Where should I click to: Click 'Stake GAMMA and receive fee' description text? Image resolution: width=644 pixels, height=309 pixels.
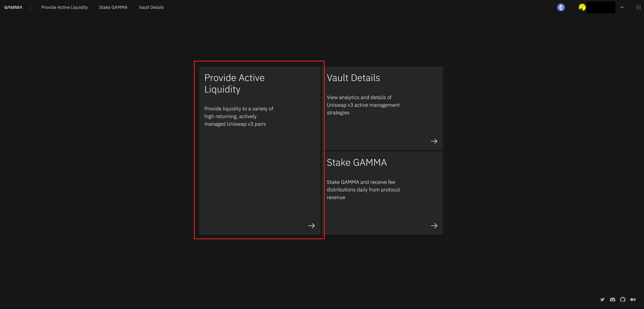click(363, 190)
